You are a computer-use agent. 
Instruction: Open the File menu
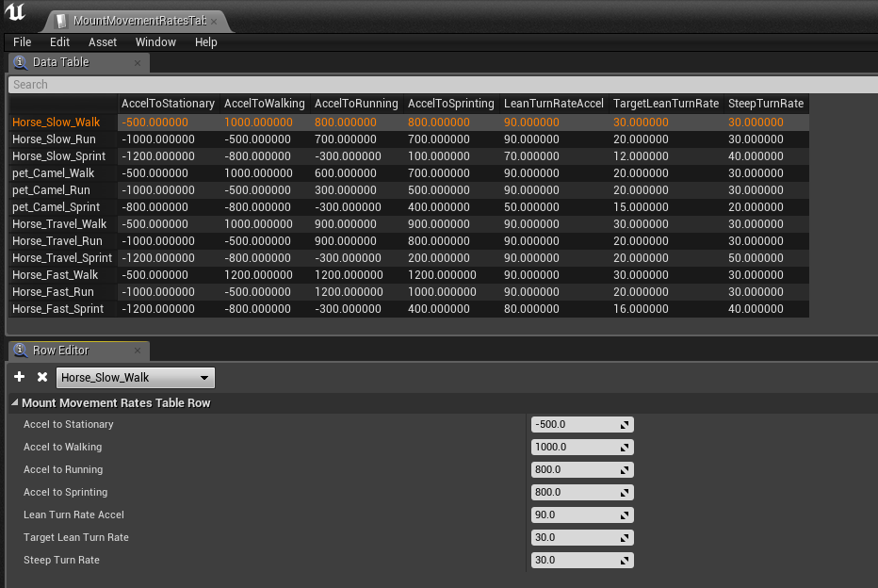pyautogui.click(x=23, y=42)
